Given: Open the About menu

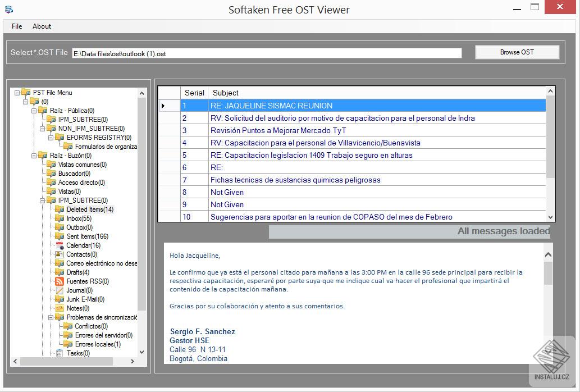Looking at the screenshot, I should [42, 26].
